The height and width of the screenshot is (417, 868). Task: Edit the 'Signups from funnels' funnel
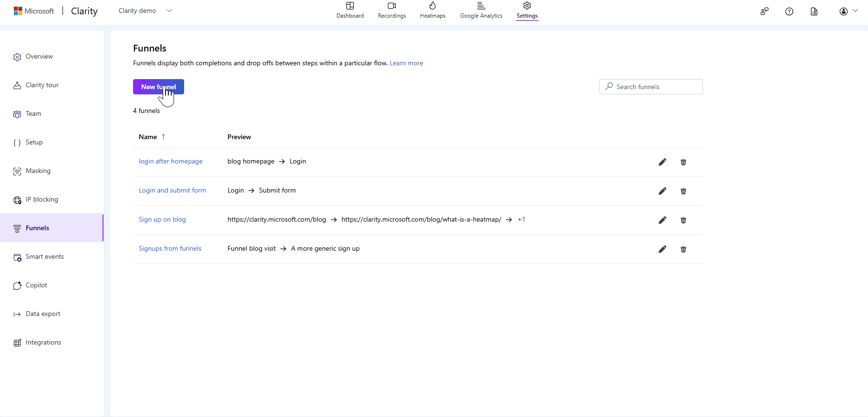tap(662, 249)
